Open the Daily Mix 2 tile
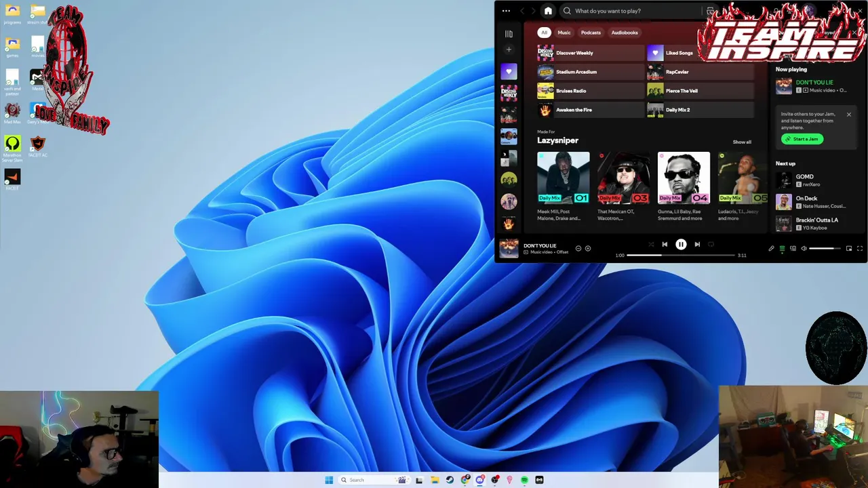 pyautogui.click(x=700, y=110)
